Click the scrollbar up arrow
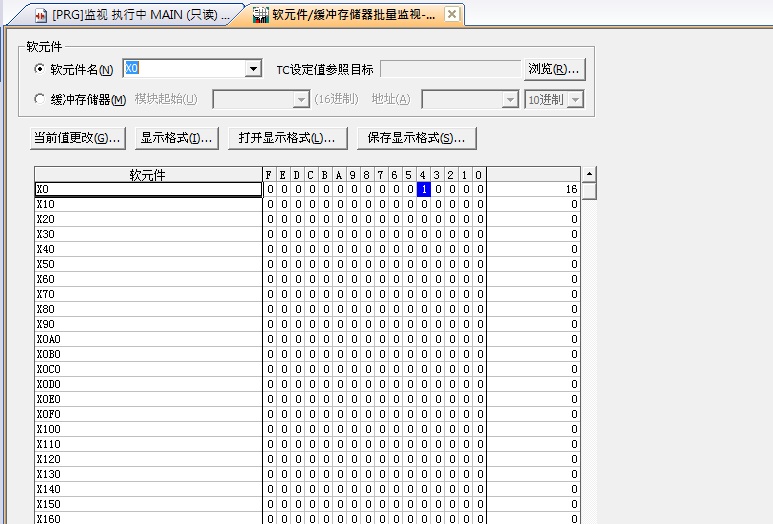 pos(589,174)
